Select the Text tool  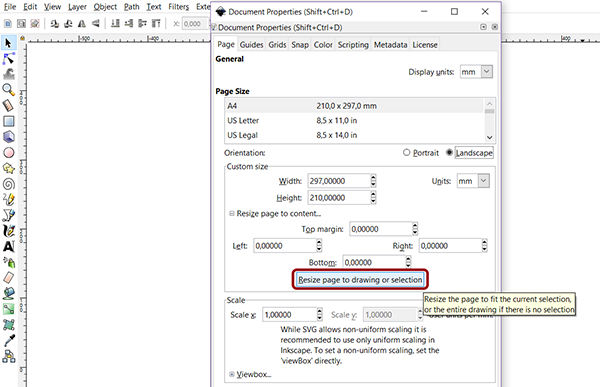point(8,247)
